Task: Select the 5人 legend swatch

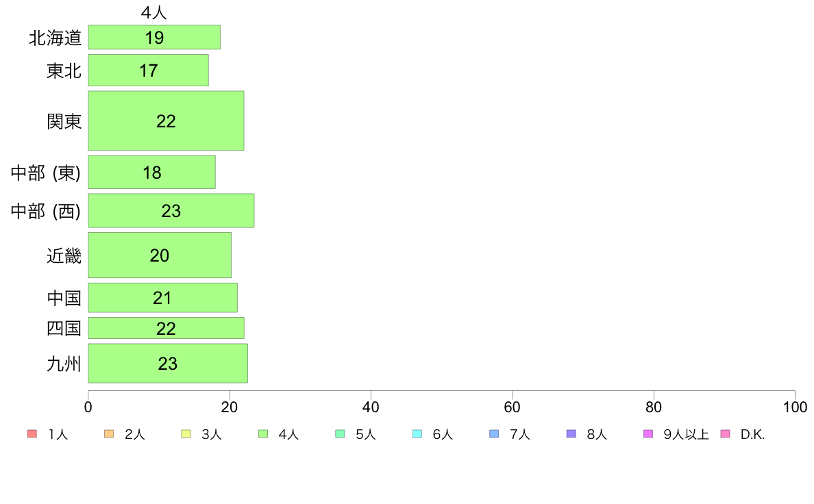Action: coord(340,434)
